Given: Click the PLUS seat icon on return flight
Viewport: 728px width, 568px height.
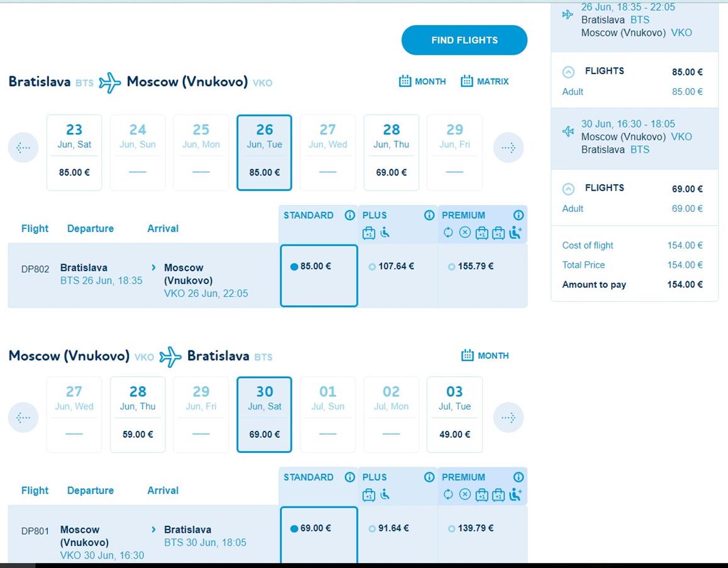Looking at the screenshot, I should tap(385, 494).
